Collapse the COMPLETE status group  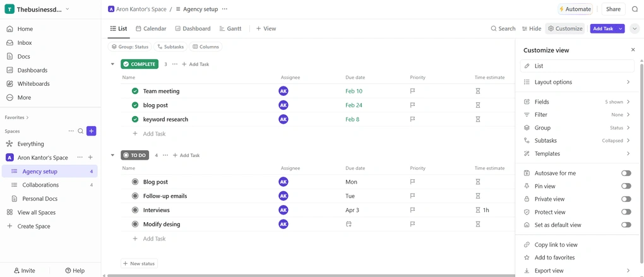pyautogui.click(x=112, y=64)
